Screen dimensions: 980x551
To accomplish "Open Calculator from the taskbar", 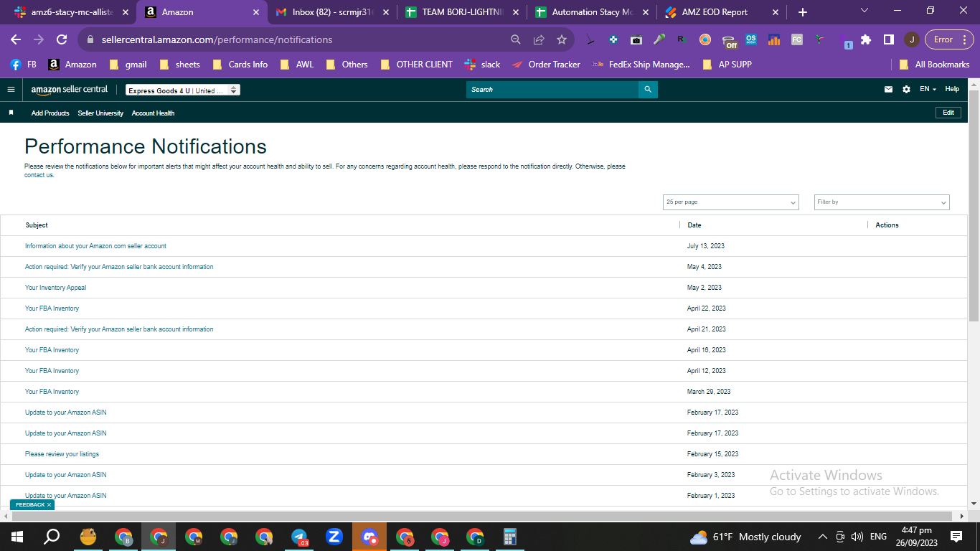I will tap(510, 537).
